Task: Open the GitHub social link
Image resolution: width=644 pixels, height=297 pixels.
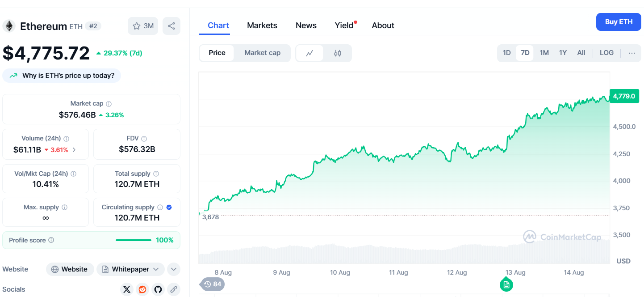Action: coord(158,289)
